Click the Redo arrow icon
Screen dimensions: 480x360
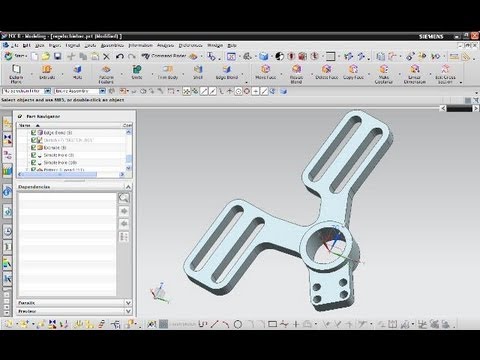pos(132,56)
